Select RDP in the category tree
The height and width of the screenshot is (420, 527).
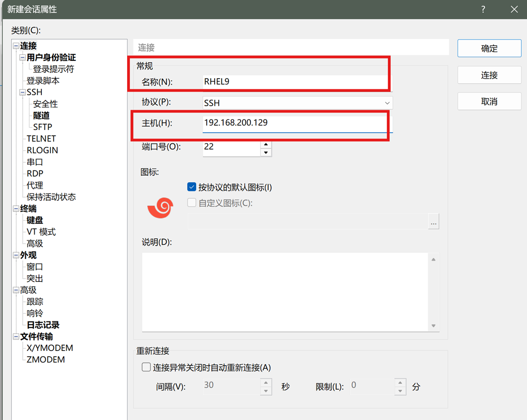click(35, 173)
